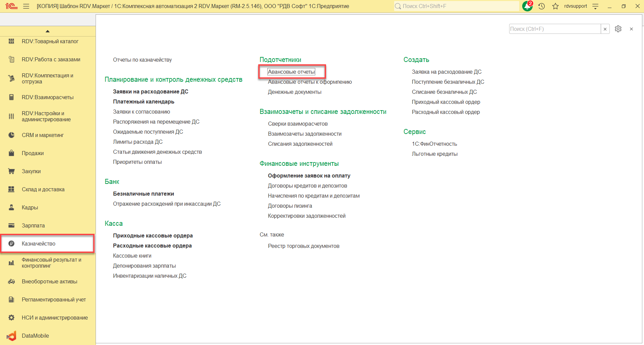Click Регламентированный учет document icon

pos(11,299)
